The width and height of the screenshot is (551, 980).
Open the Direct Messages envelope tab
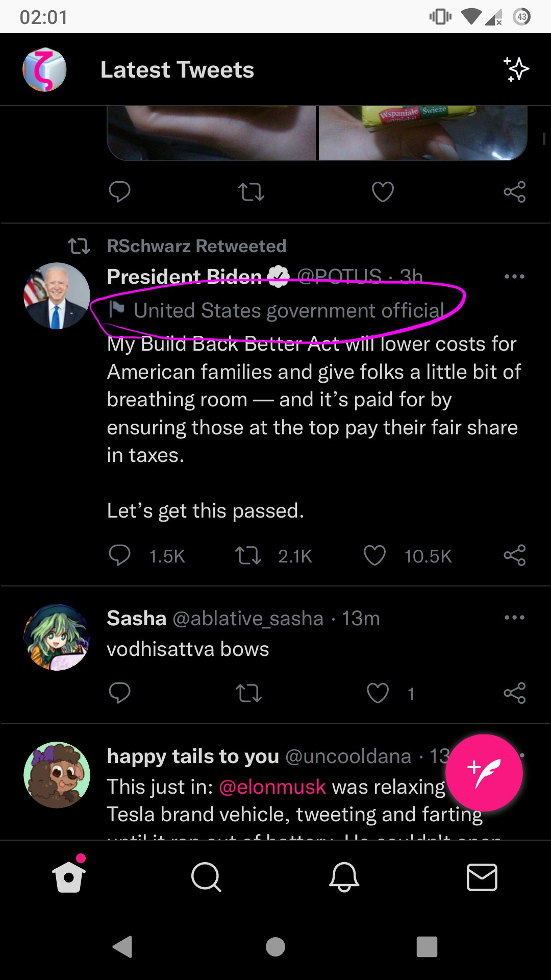(x=482, y=877)
